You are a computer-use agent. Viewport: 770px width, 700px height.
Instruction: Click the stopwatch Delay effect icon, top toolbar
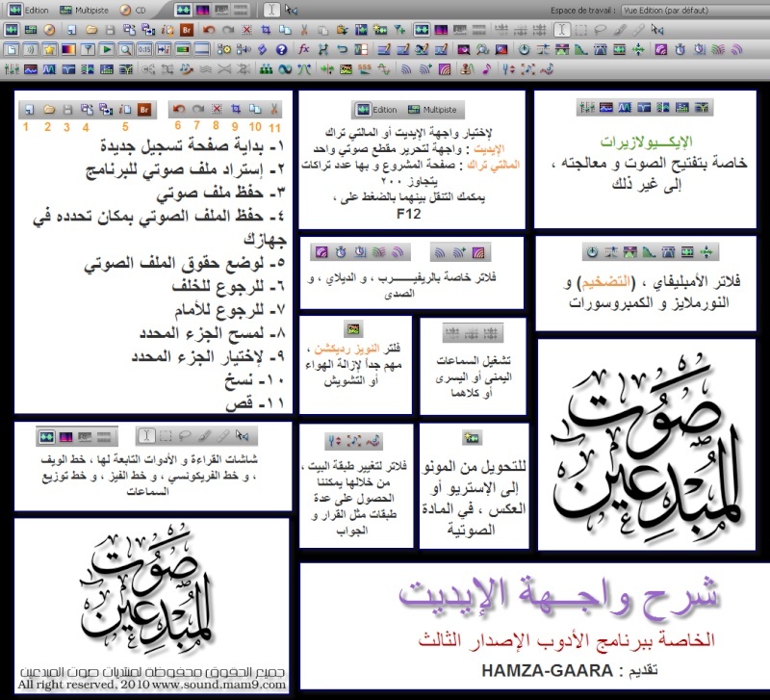click(680, 50)
